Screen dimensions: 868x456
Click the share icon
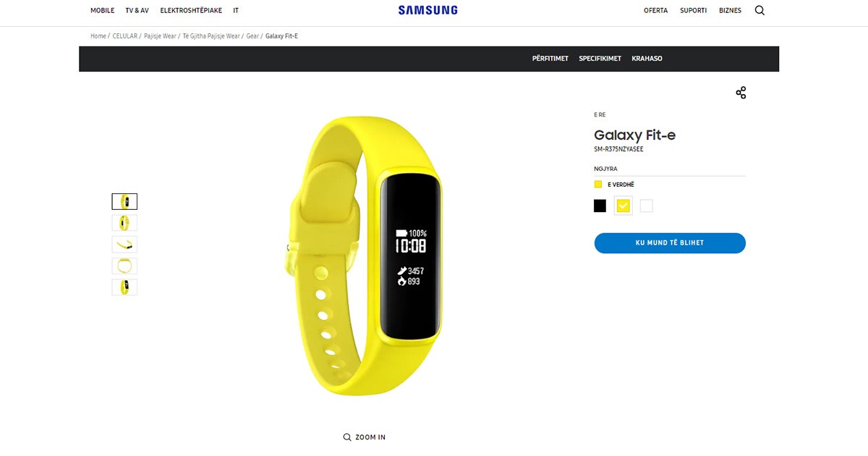[741, 93]
